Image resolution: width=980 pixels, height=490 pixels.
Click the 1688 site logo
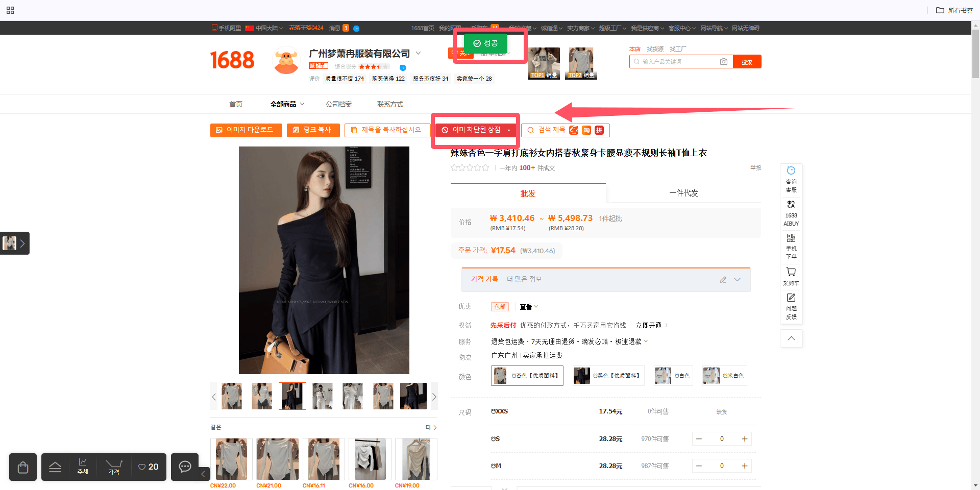tap(232, 60)
